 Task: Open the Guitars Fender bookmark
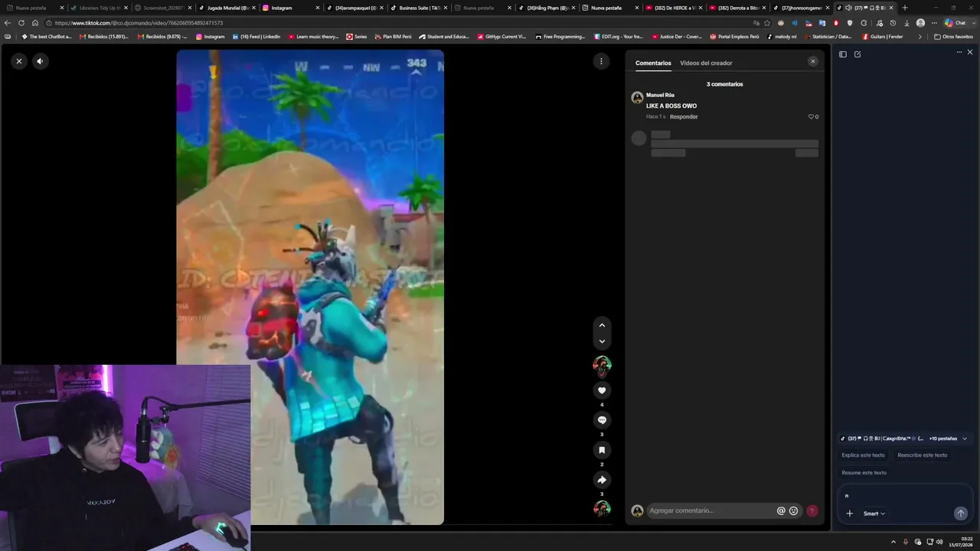(883, 37)
